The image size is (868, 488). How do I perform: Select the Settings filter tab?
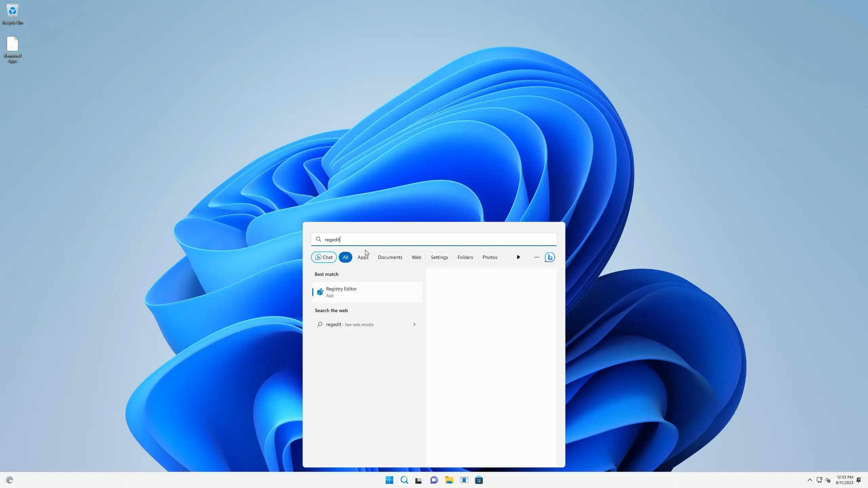click(439, 257)
